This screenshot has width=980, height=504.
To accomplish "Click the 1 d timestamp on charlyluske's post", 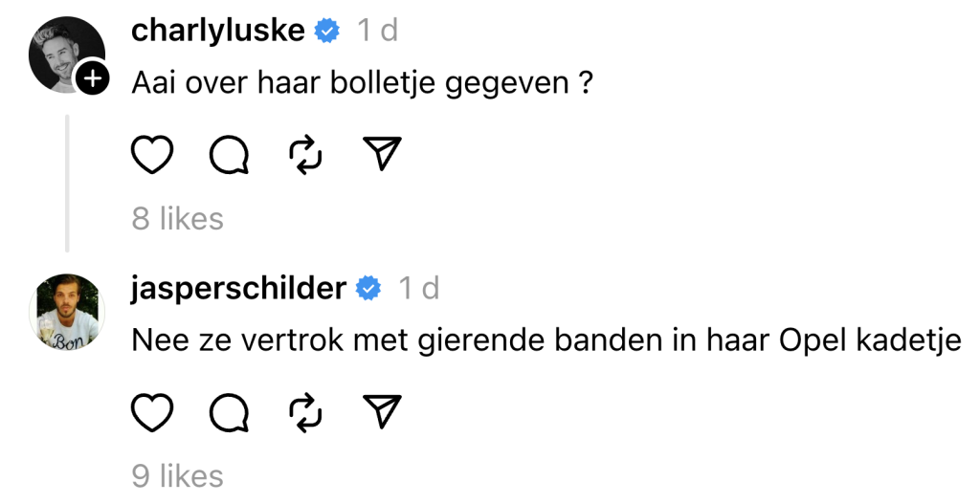I will pyautogui.click(x=377, y=31).
